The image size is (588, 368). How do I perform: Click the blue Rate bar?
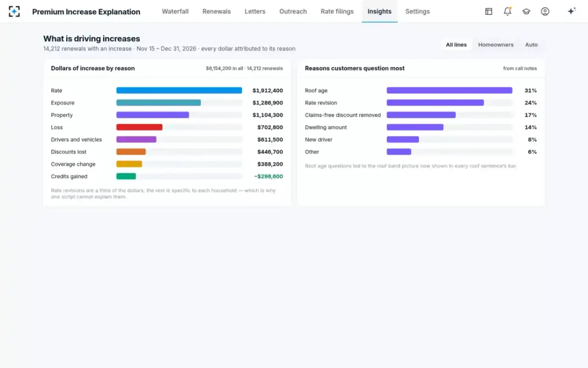click(x=179, y=90)
